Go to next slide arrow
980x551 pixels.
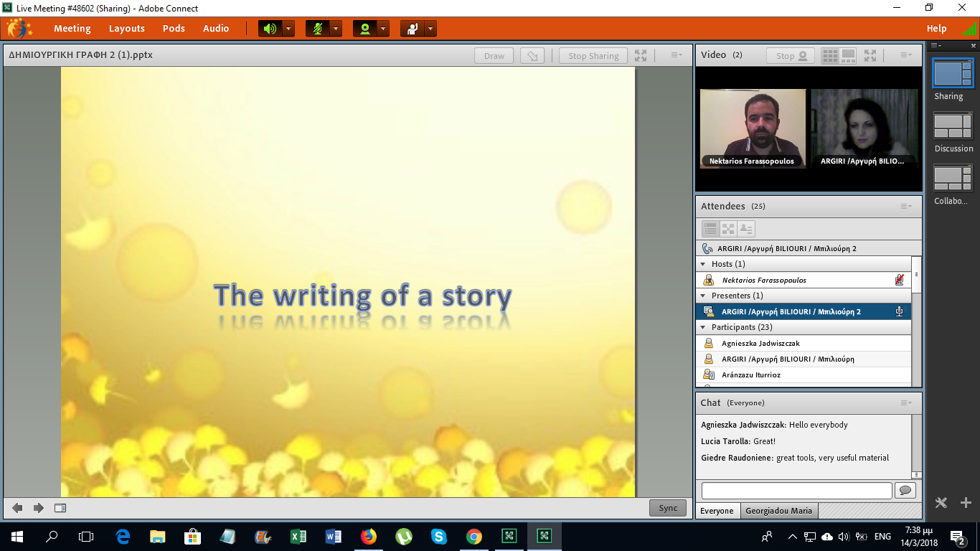click(39, 508)
